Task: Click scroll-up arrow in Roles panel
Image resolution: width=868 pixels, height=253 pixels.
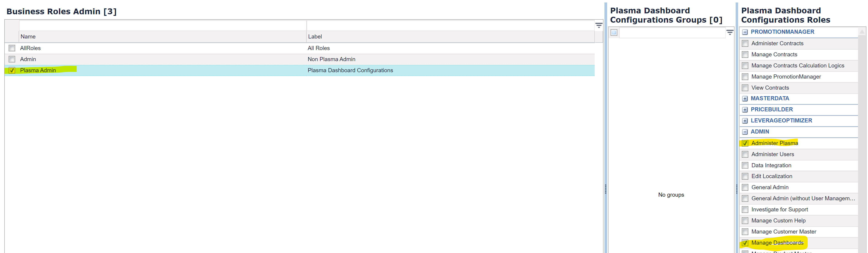Action: pyautogui.click(x=862, y=32)
